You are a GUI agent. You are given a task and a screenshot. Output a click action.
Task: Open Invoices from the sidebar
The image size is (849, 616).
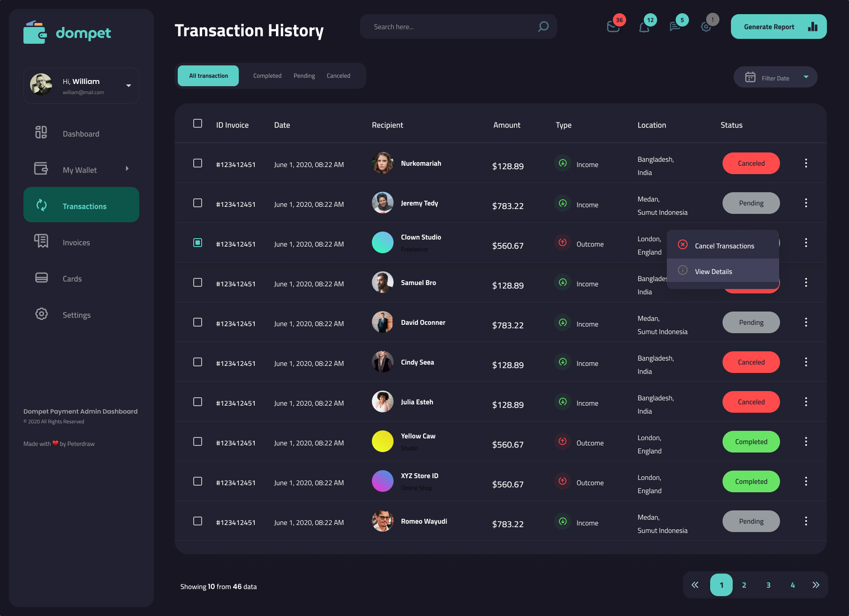click(76, 242)
